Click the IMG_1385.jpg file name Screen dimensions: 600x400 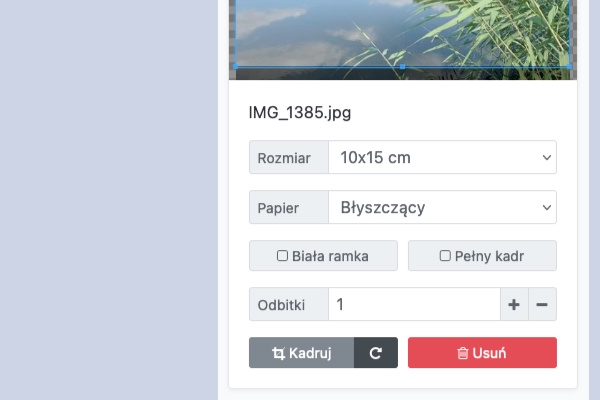[300, 112]
